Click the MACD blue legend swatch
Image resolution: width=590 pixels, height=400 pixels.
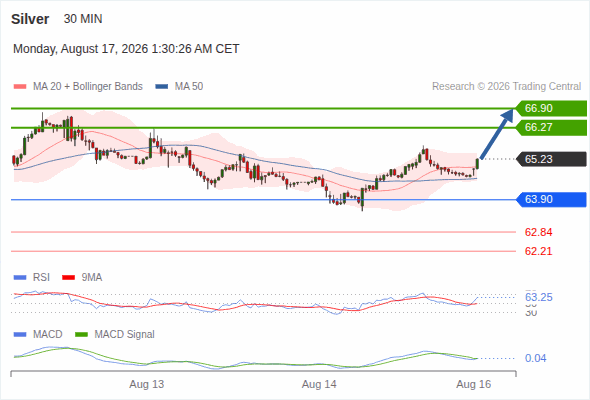click(x=20, y=335)
